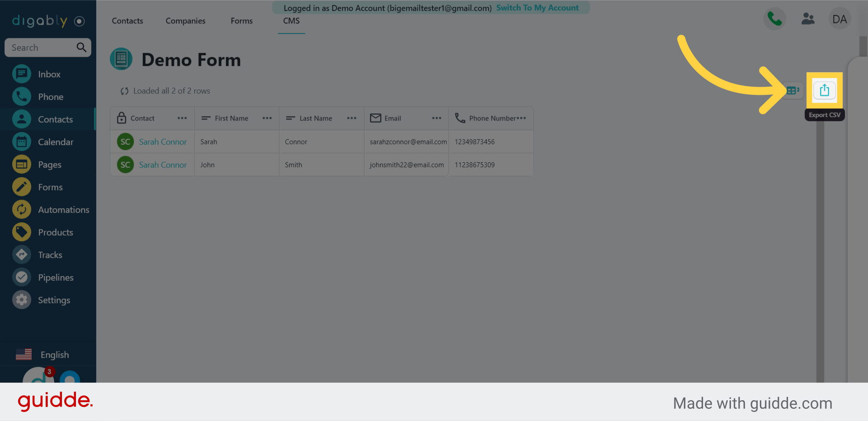This screenshot has width=868, height=421.
Task: Open Pipelines in the sidebar
Action: 48,277
